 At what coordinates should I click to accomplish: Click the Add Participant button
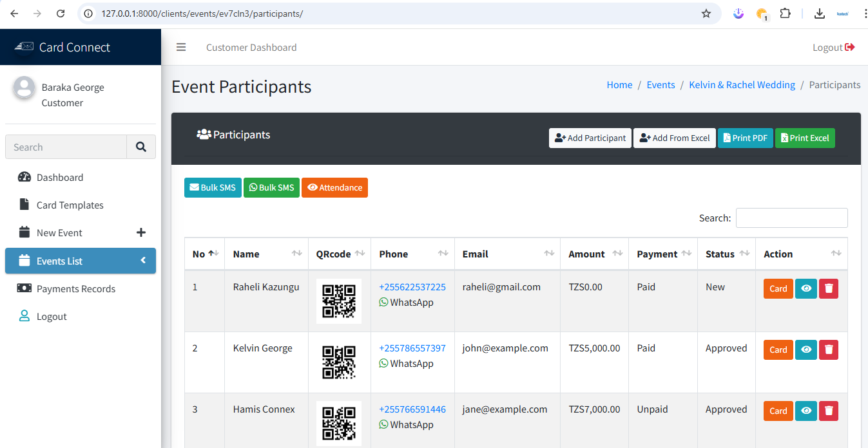pos(590,138)
